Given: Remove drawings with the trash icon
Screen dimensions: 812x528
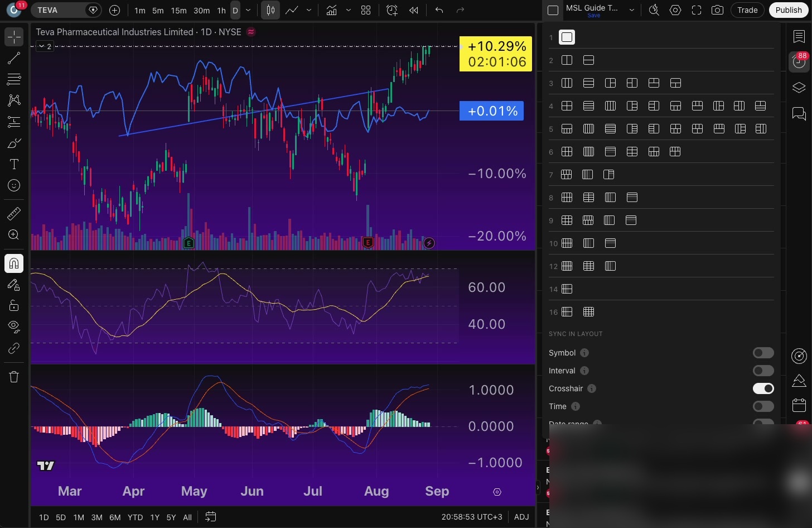Looking at the screenshot, I should pyautogui.click(x=14, y=377).
